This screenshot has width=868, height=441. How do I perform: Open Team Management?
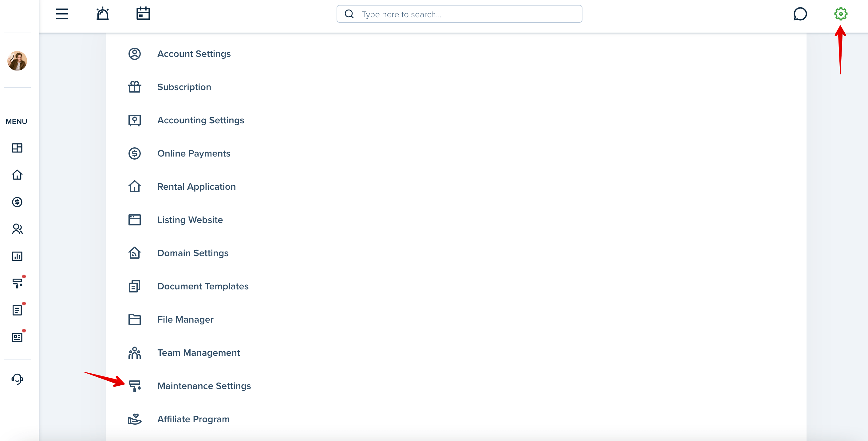pos(199,353)
